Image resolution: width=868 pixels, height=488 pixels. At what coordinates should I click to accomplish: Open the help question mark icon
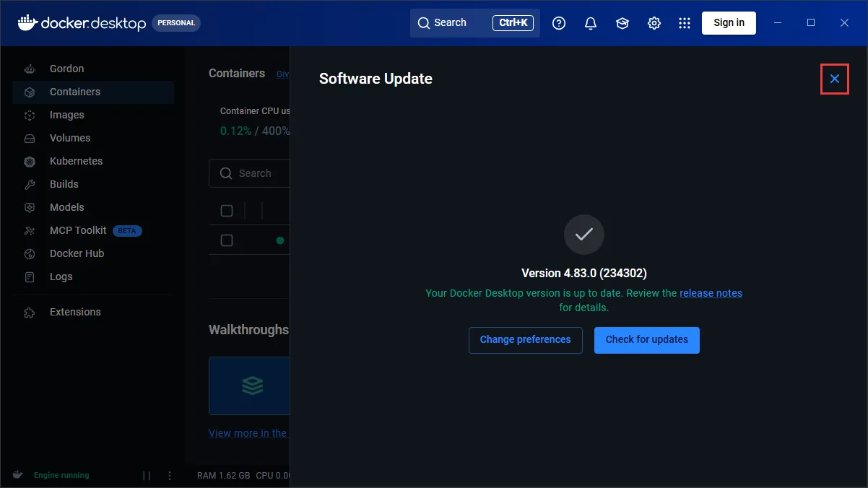pyautogui.click(x=559, y=23)
